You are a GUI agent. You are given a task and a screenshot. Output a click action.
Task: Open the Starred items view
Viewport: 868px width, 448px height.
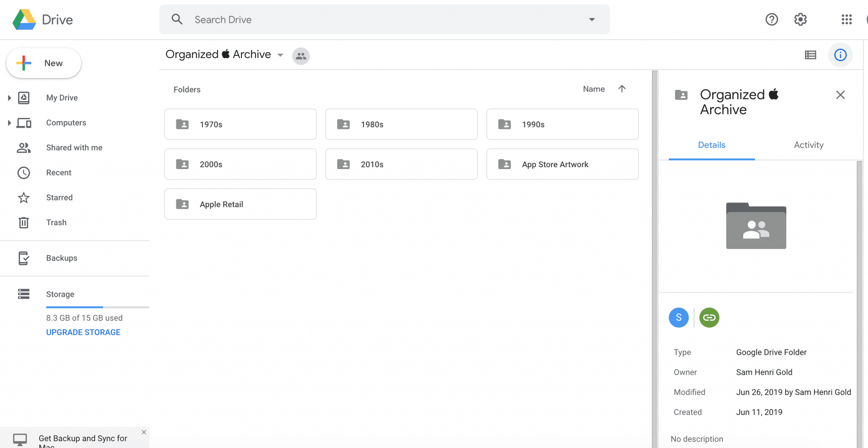[x=59, y=198]
